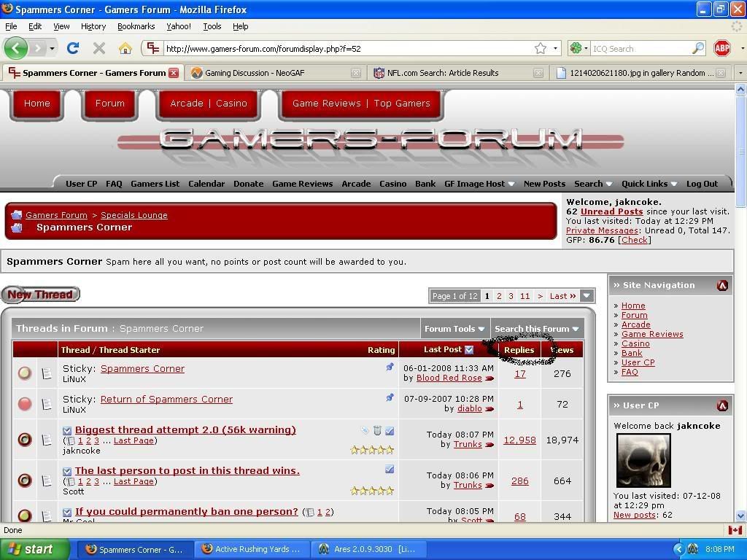Tick checkbox before Biggest thread attempt 2.0

[x=67, y=431]
